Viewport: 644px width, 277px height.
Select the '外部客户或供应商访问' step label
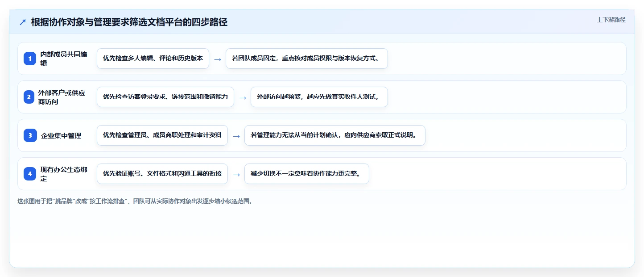click(62, 97)
